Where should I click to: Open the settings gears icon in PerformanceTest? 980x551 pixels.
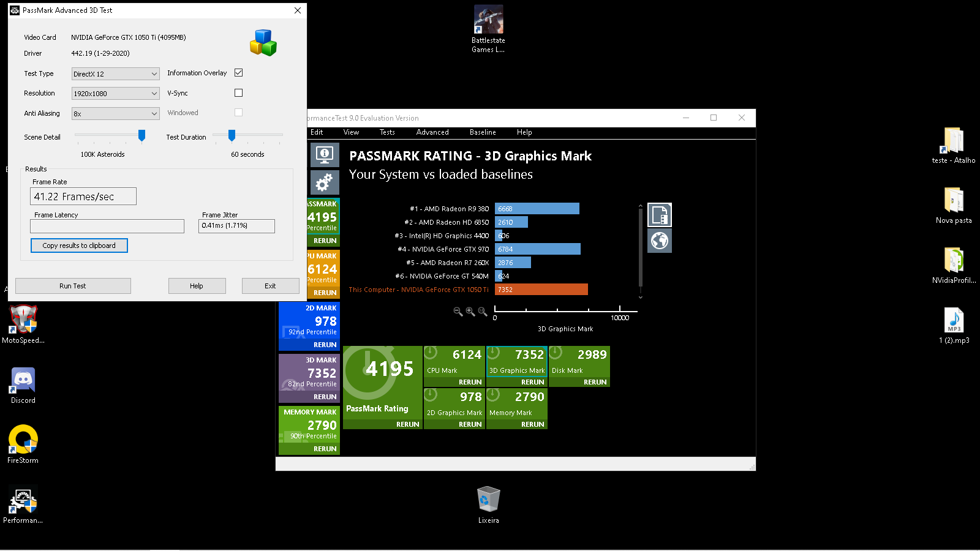coord(325,182)
